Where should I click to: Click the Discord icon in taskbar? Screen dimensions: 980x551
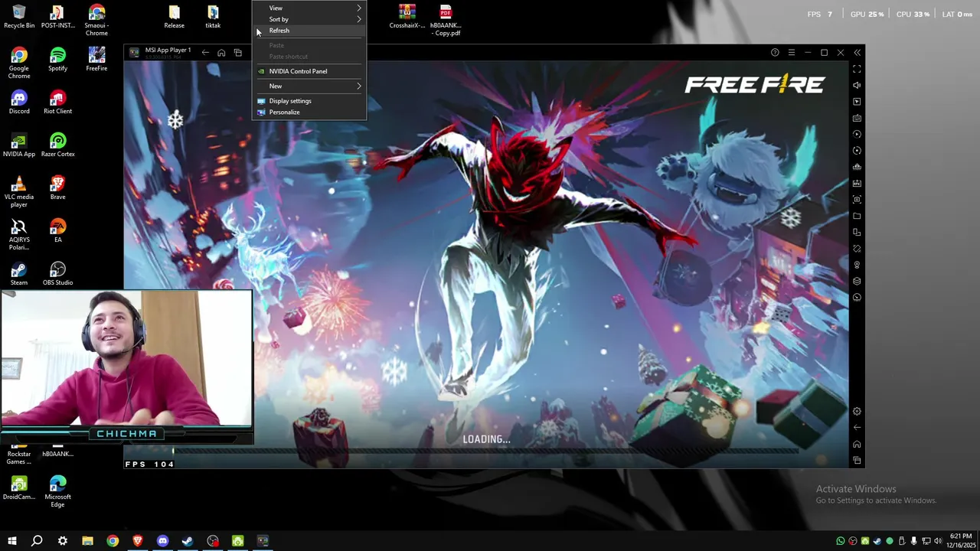click(162, 541)
